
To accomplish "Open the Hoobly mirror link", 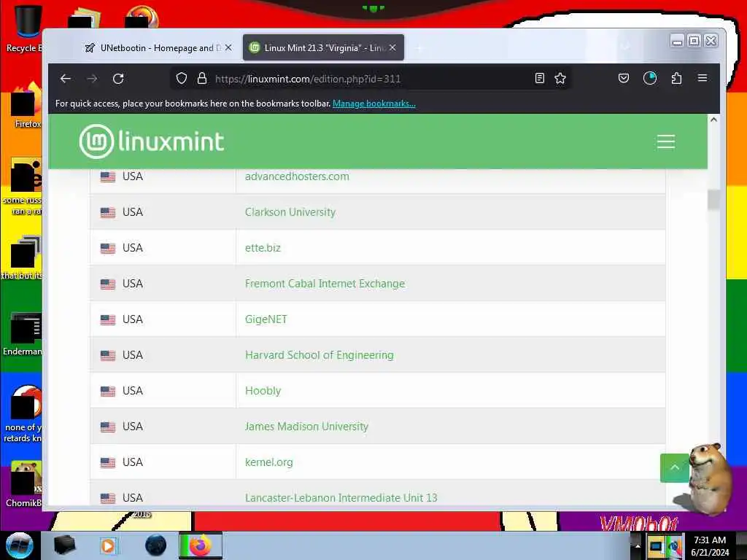I will pos(263,391).
